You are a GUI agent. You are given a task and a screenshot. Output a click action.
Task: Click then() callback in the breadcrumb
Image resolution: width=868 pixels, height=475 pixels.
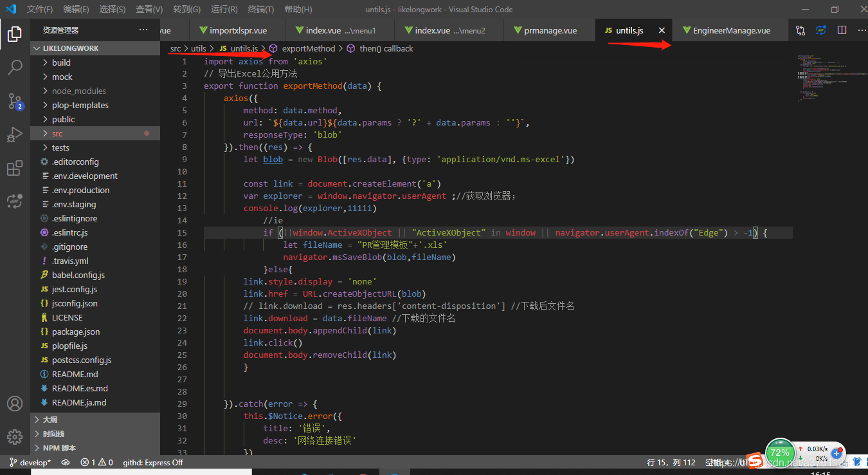(x=386, y=48)
